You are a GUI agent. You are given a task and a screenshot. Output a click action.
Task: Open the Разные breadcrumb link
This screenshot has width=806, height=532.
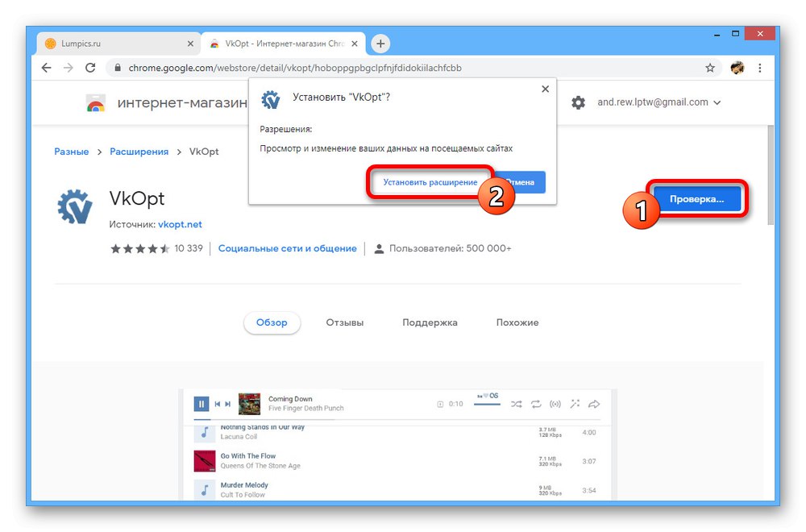click(x=72, y=152)
